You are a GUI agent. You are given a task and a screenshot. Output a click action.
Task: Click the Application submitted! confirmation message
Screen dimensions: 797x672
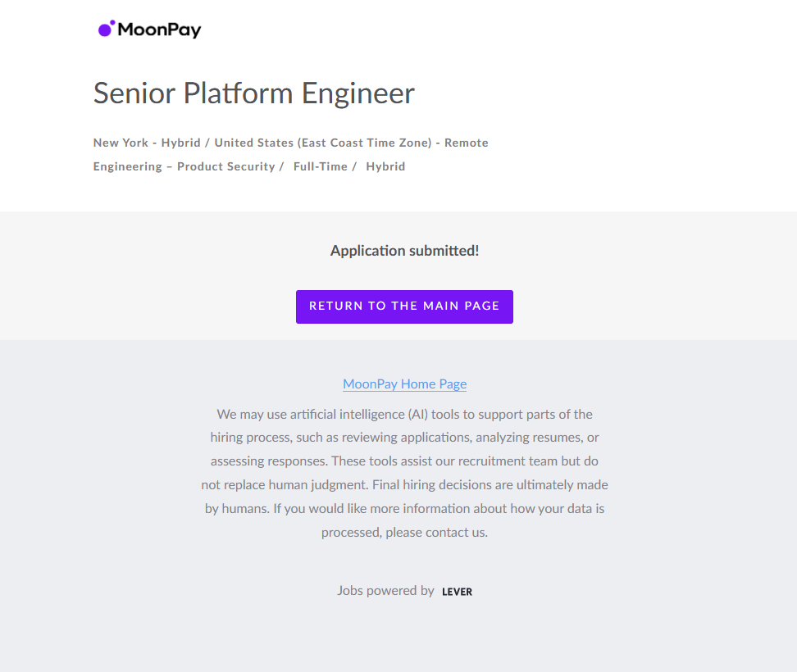point(404,251)
